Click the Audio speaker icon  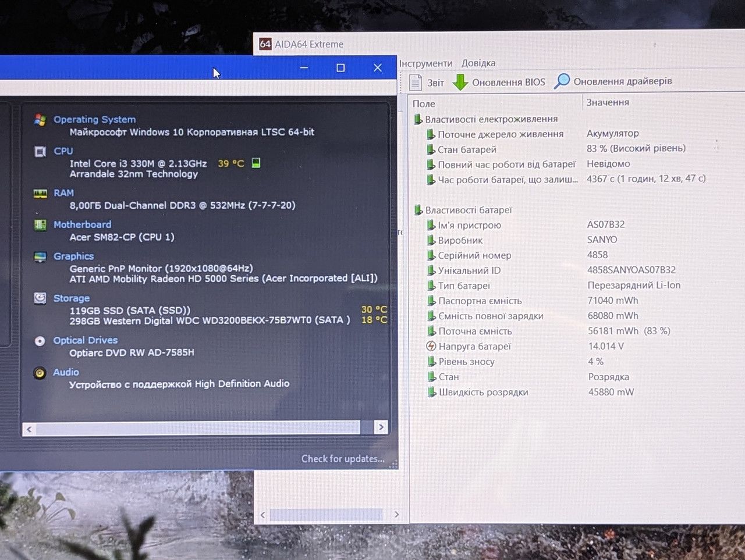[x=40, y=373]
